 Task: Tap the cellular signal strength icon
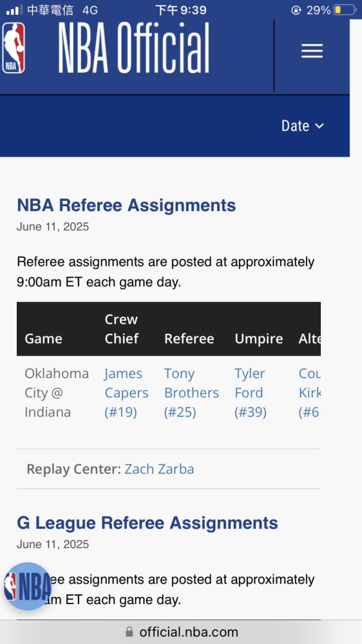click(x=14, y=10)
